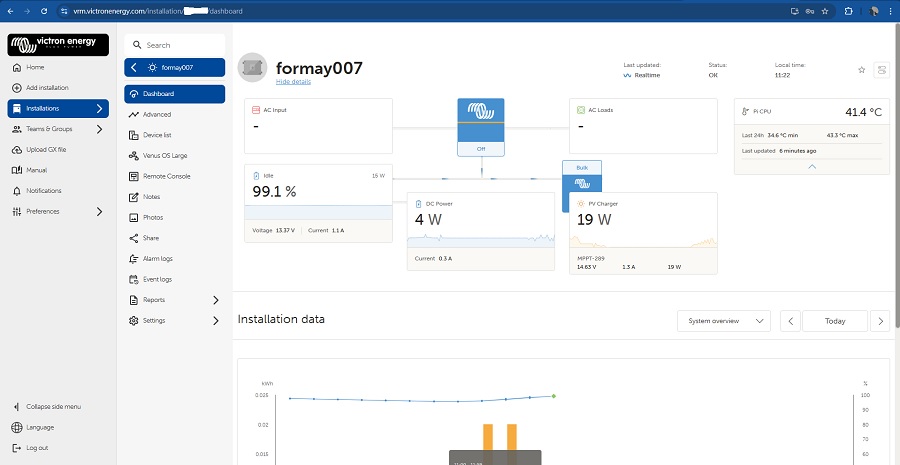Go to previous day with left arrow
This screenshot has width=900, height=465.
(790, 321)
